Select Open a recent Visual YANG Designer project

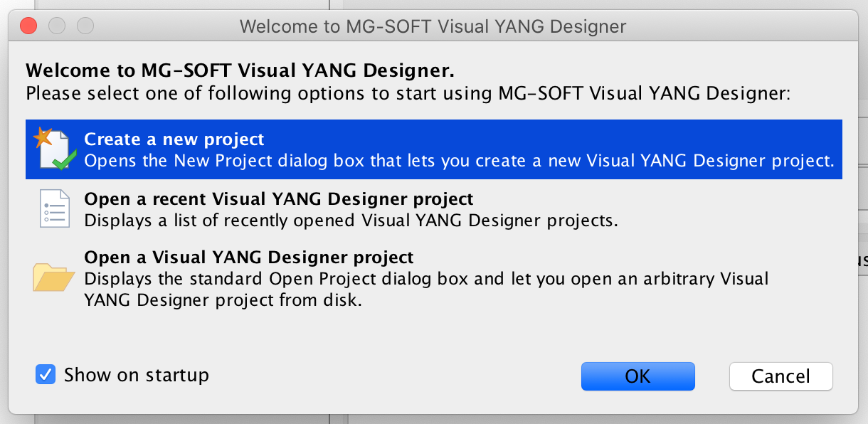277,198
